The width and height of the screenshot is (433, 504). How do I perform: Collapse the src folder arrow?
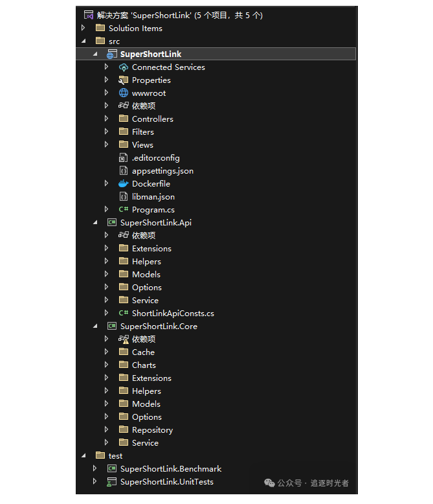coord(83,41)
